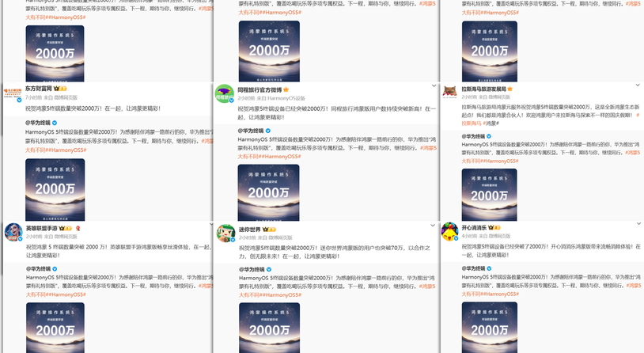Open @华为终端 mention in 英雄联盟手游 post
Screen dimensions: 644x353
pyautogui.click(x=38, y=269)
